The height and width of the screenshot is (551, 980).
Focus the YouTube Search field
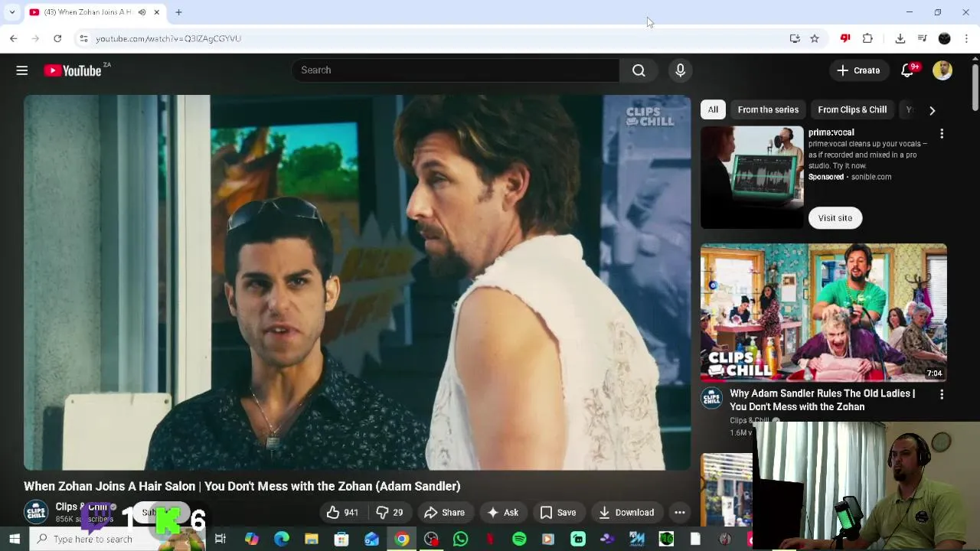[456, 70]
